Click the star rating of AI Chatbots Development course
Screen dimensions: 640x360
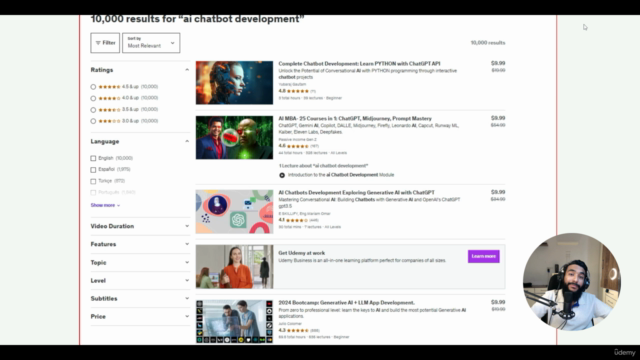coord(297,220)
